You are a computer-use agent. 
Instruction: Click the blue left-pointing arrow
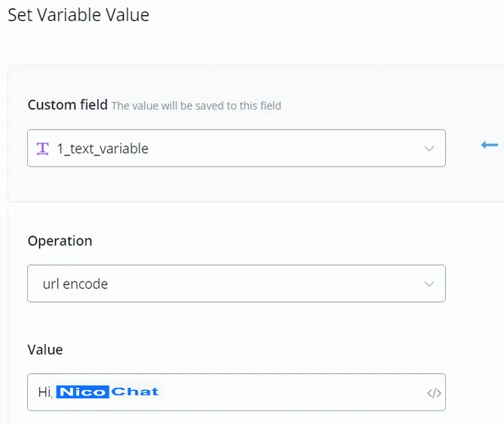(490, 145)
